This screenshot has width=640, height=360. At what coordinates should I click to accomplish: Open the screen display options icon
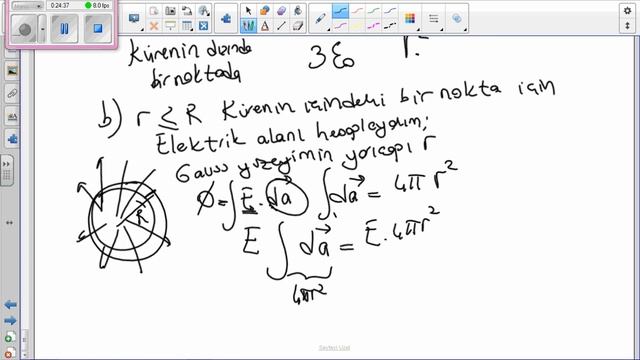click(134, 19)
